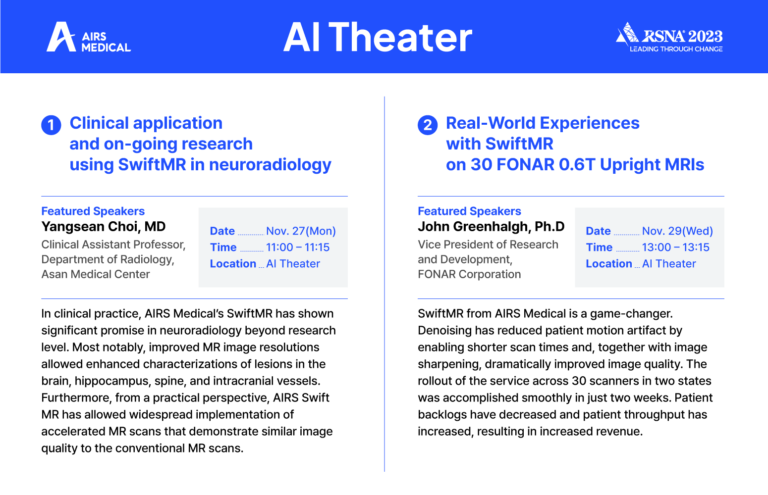Click "SwiftMR from AIRS Medical is a game-changer." line
Viewport: 768px width, 495px height.
(545, 313)
